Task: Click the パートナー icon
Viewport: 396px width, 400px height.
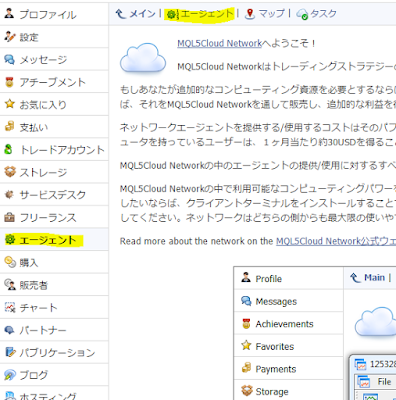Action: click(x=10, y=330)
